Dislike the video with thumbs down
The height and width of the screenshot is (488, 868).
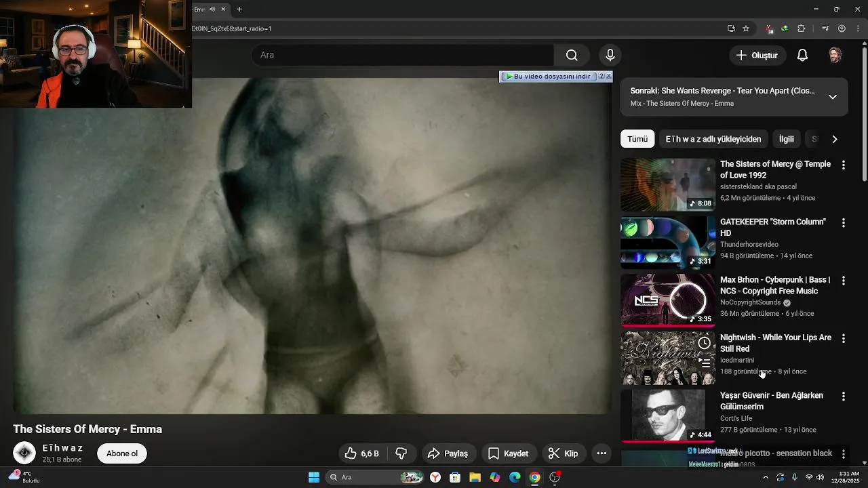[401, 453]
